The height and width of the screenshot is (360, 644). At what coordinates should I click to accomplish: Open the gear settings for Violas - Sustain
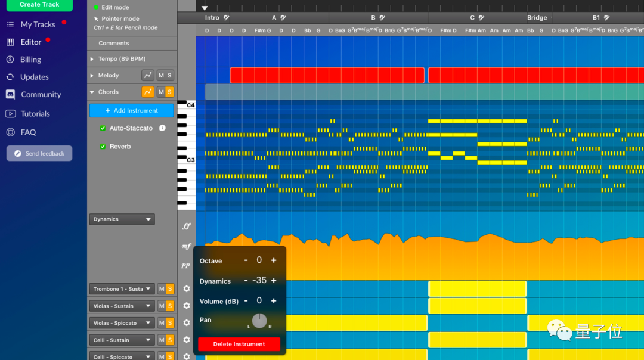[x=187, y=306]
